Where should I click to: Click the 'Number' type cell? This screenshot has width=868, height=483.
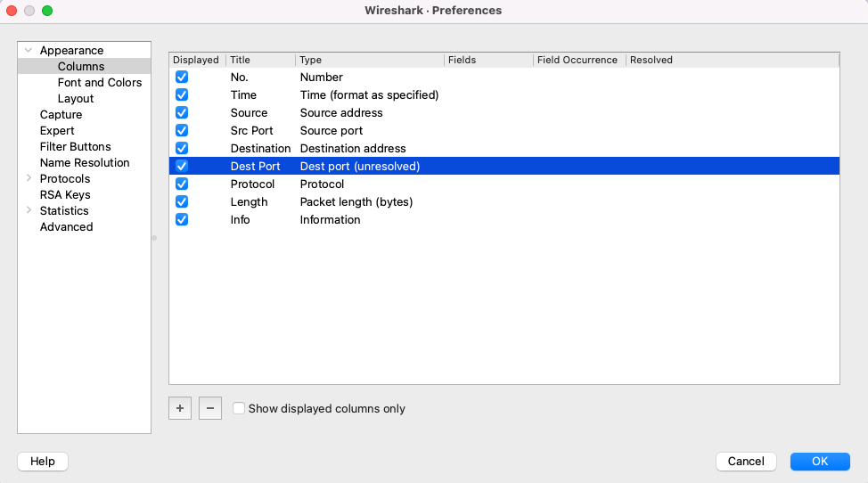[x=322, y=77]
